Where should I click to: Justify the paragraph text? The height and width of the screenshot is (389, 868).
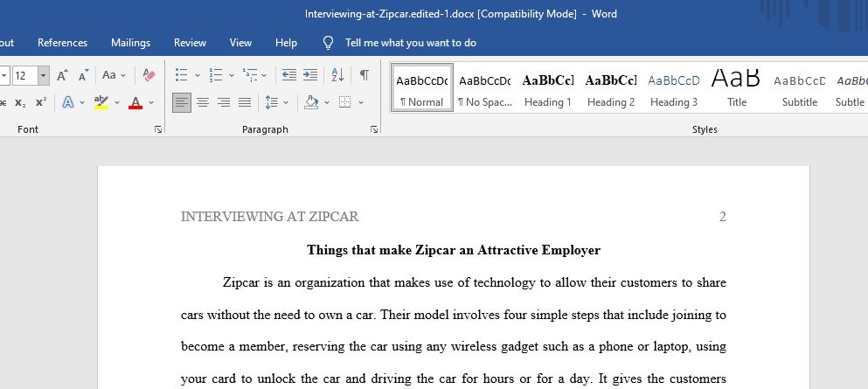pos(245,102)
